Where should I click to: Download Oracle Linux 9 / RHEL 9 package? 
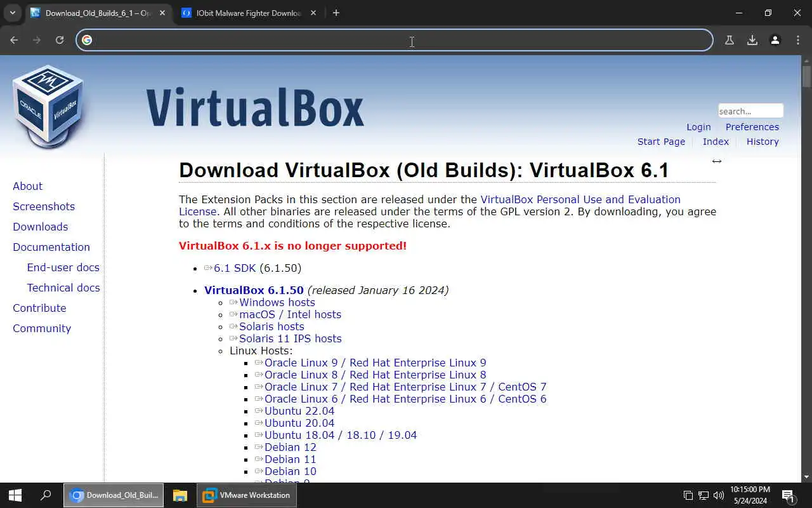click(376, 363)
